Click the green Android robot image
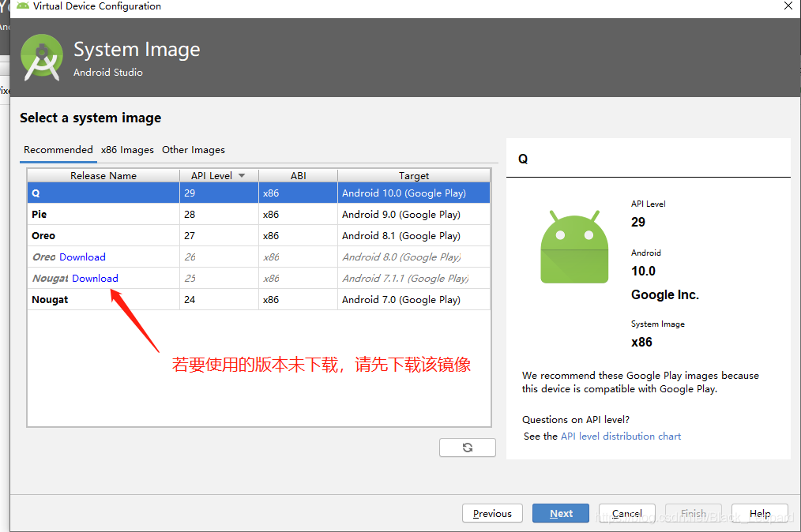 coord(574,246)
